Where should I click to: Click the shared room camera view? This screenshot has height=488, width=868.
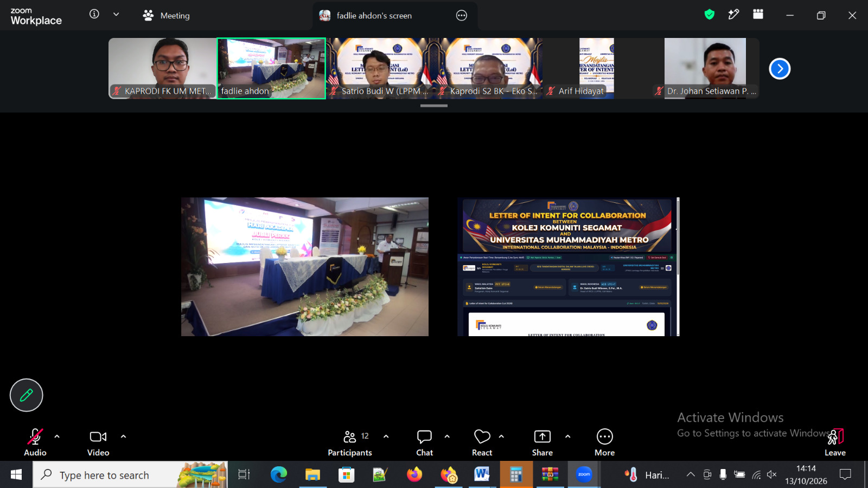click(305, 267)
